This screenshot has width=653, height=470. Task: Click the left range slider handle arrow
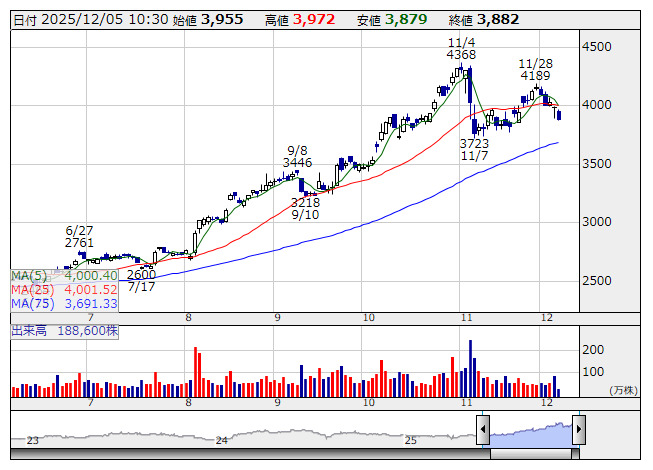(483, 429)
